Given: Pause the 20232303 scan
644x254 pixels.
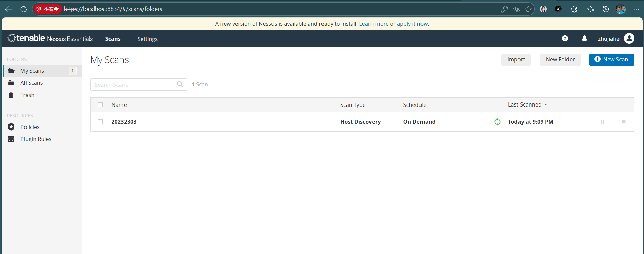Looking at the screenshot, I should click(x=602, y=122).
